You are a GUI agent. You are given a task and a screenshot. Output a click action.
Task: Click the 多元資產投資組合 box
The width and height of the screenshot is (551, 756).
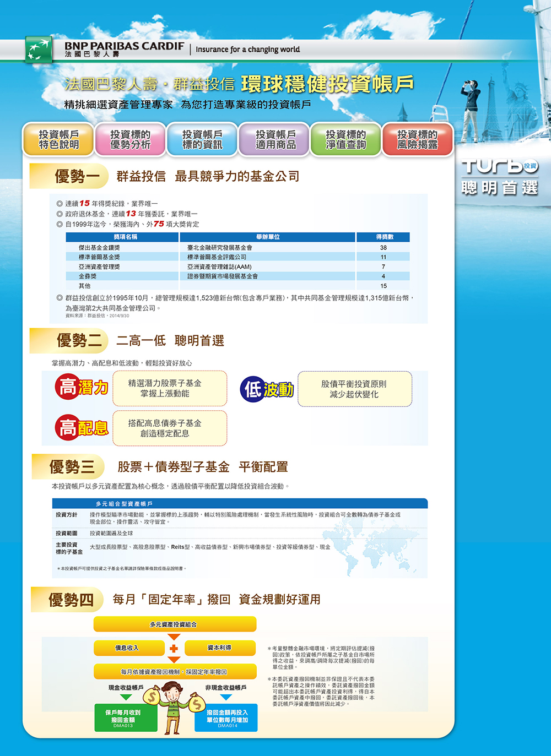[175, 624]
